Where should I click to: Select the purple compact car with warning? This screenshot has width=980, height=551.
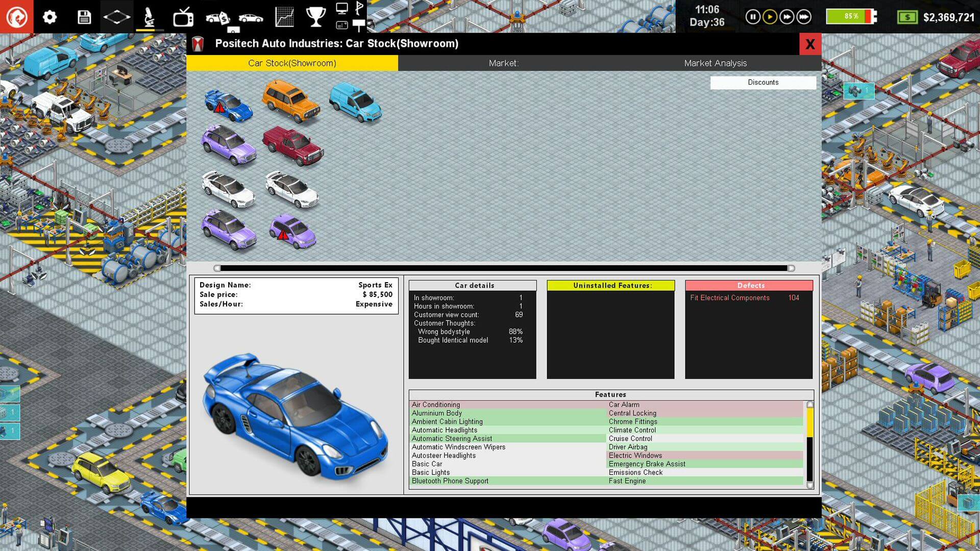(292, 231)
